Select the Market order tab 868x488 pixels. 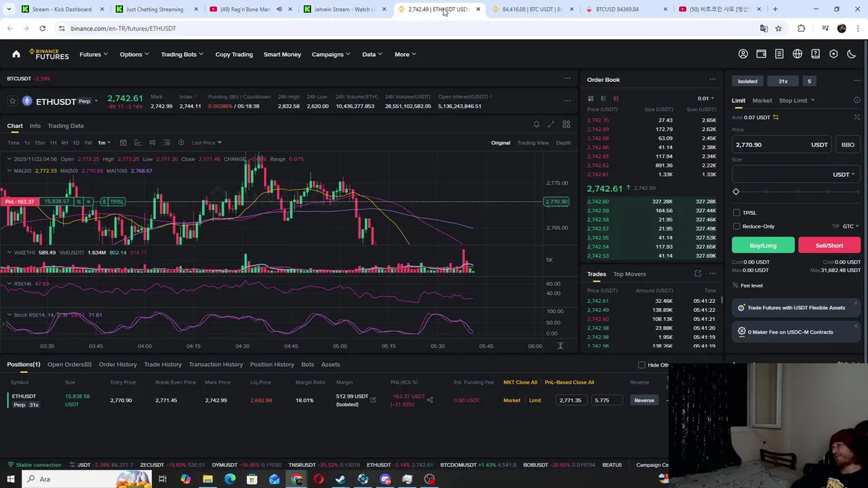(x=762, y=100)
